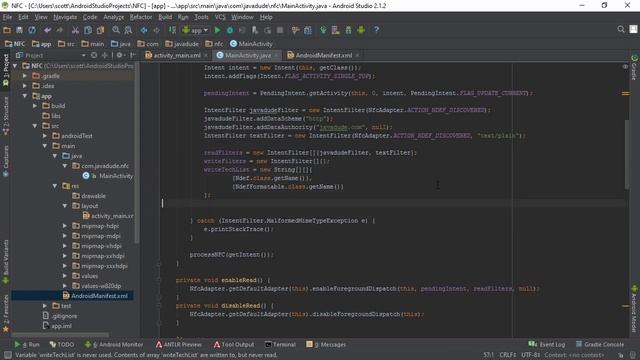Click the Copy icon in toolbar
The width and height of the screenshot is (640, 360).
click(88, 30)
